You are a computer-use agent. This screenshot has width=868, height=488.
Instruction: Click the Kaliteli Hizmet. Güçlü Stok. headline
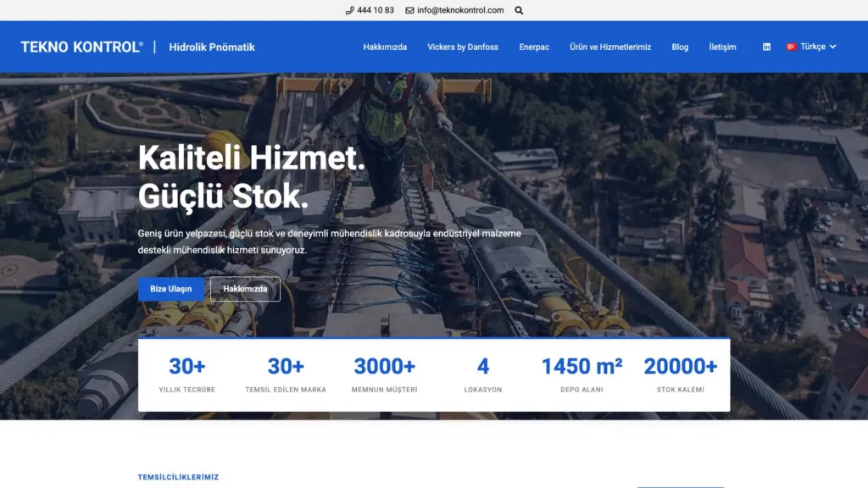pos(251,177)
